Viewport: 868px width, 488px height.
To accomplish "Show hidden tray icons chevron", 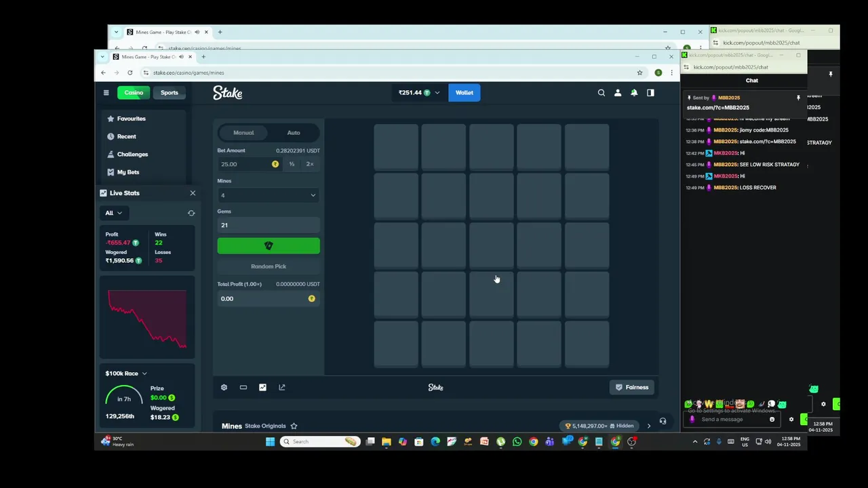I will pyautogui.click(x=694, y=442).
